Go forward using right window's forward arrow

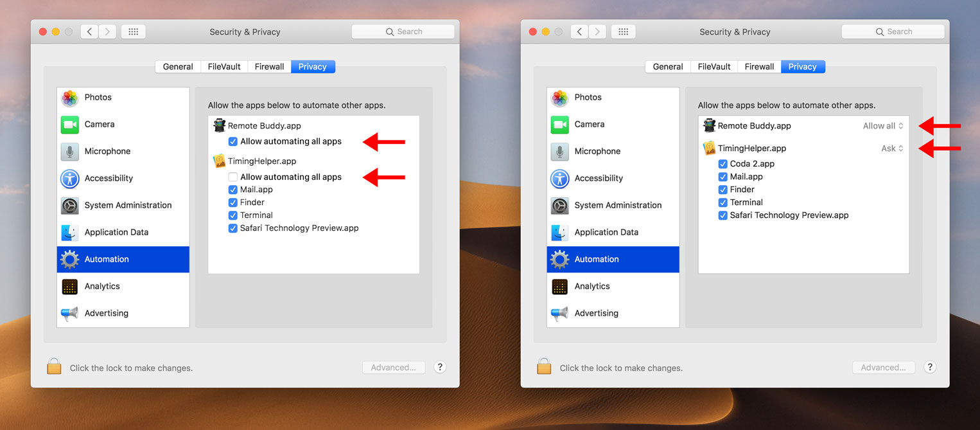597,31
